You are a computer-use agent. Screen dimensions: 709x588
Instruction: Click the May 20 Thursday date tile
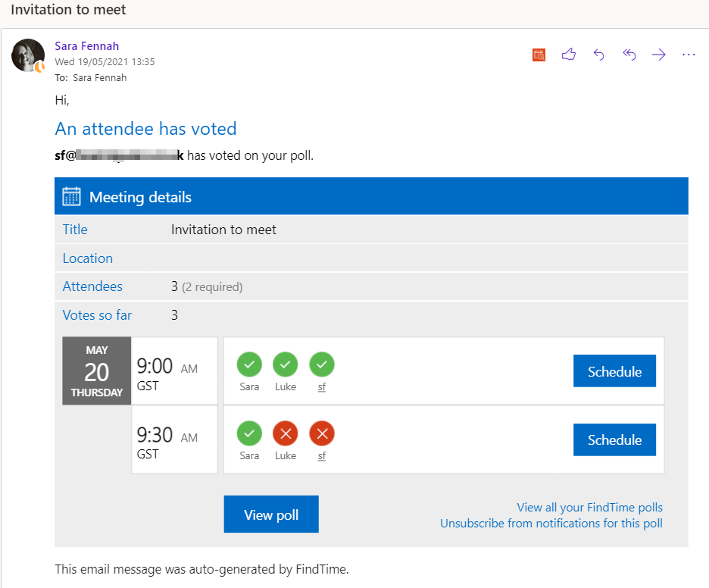coord(97,371)
